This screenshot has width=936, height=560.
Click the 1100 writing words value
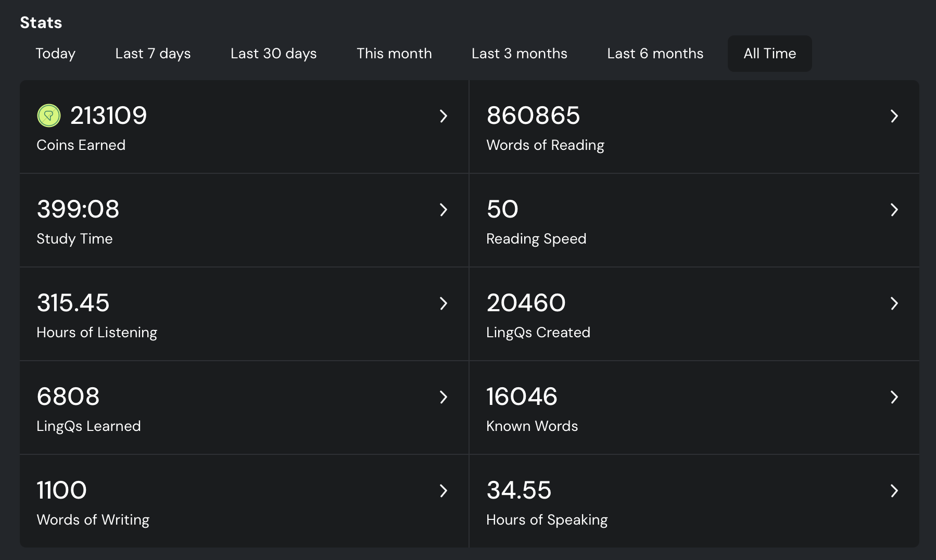point(61,490)
